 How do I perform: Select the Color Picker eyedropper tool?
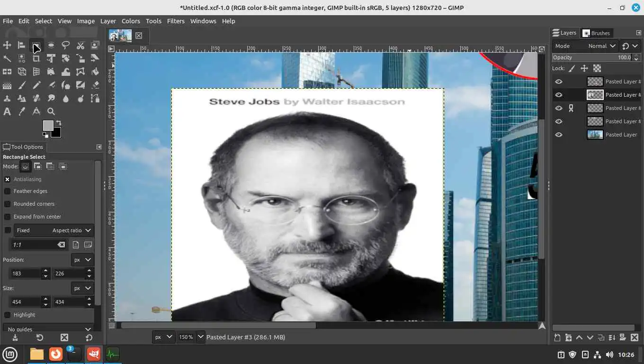tap(22, 112)
